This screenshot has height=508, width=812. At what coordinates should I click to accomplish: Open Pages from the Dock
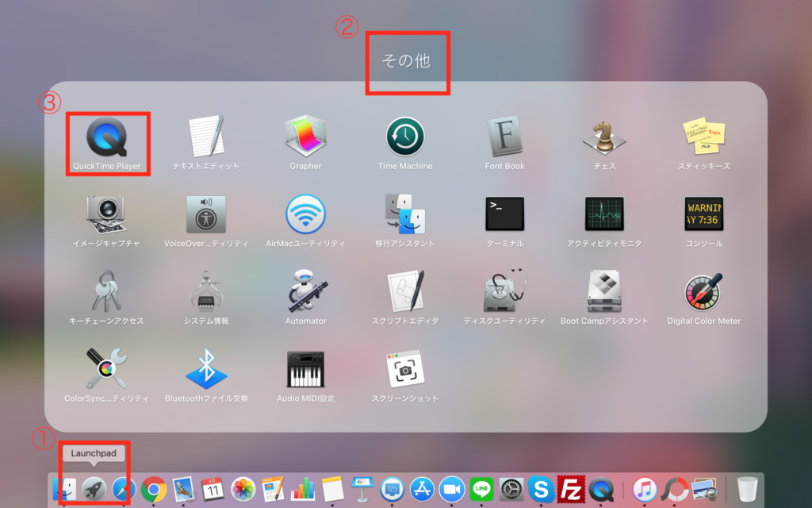pos(273,489)
